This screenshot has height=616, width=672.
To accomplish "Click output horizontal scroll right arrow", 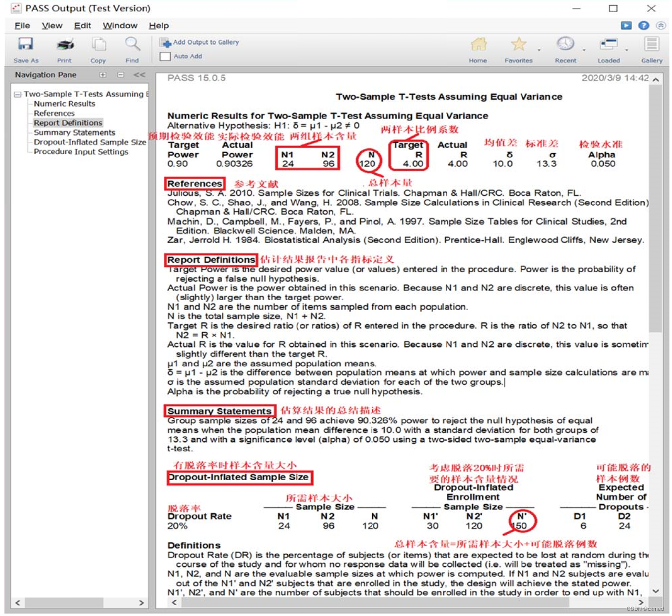I will pyautogui.click(x=641, y=602).
